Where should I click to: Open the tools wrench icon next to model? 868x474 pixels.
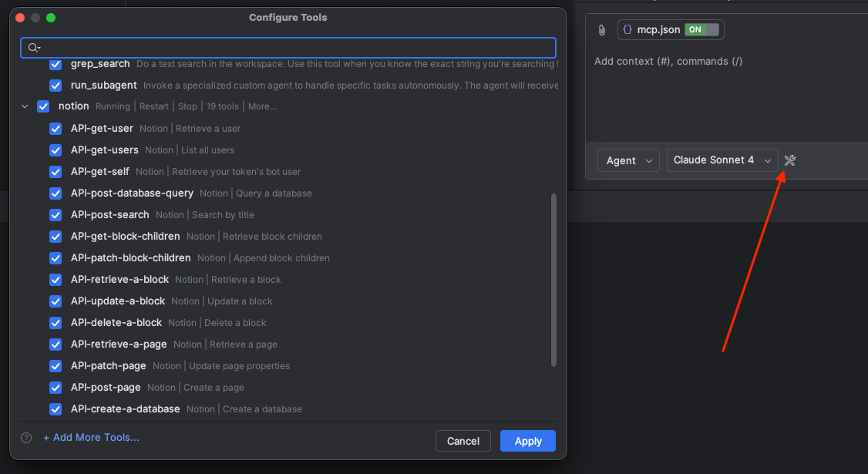790,160
